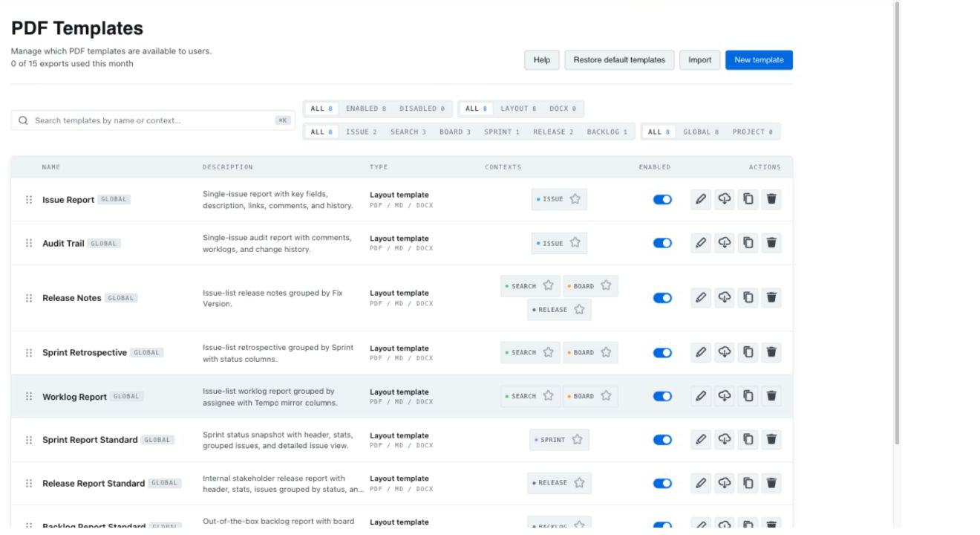980x535 pixels.
Task: Delete the Audit Trail template
Action: tap(771, 243)
